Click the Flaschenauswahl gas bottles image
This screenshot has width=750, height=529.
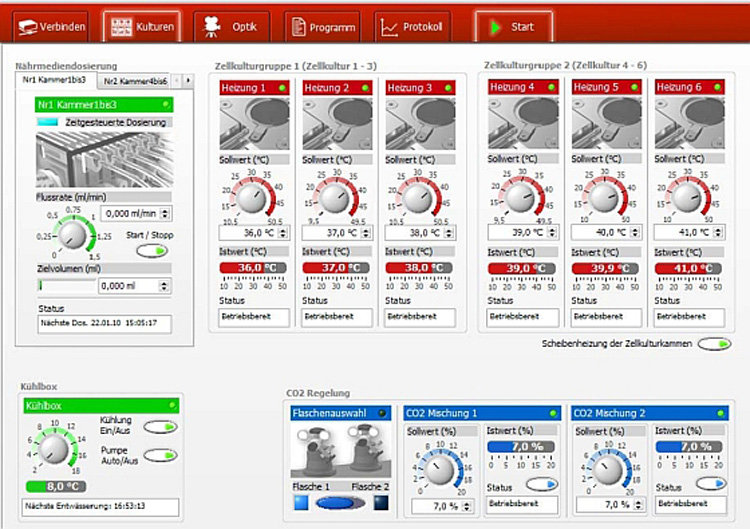[341, 451]
